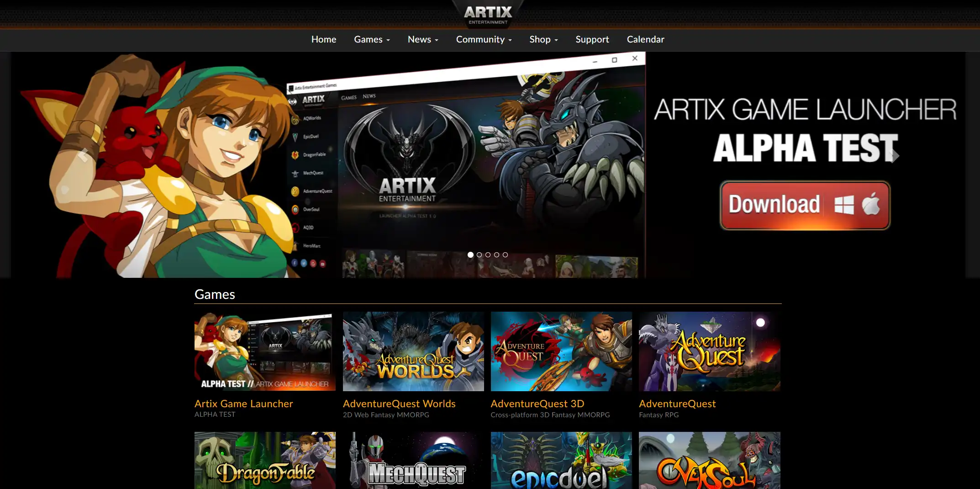
Task: Select the second carousel dot indicator
Action: point(479,255)
